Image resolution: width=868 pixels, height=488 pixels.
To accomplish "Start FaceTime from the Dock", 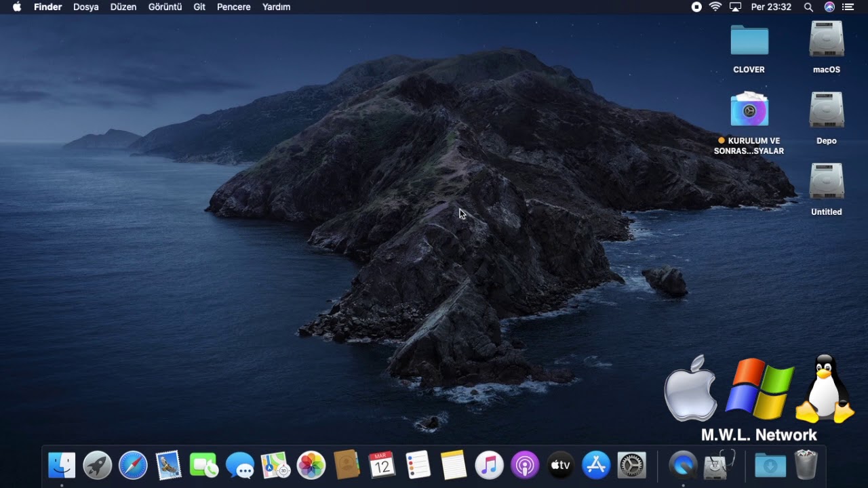I will (204, 466).
